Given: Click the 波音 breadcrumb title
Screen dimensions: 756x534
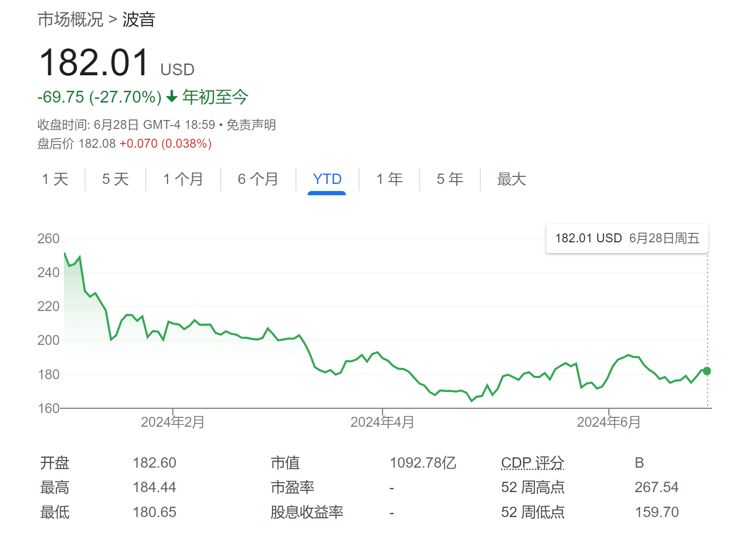Looking at the screenshot, I should 139,20.
